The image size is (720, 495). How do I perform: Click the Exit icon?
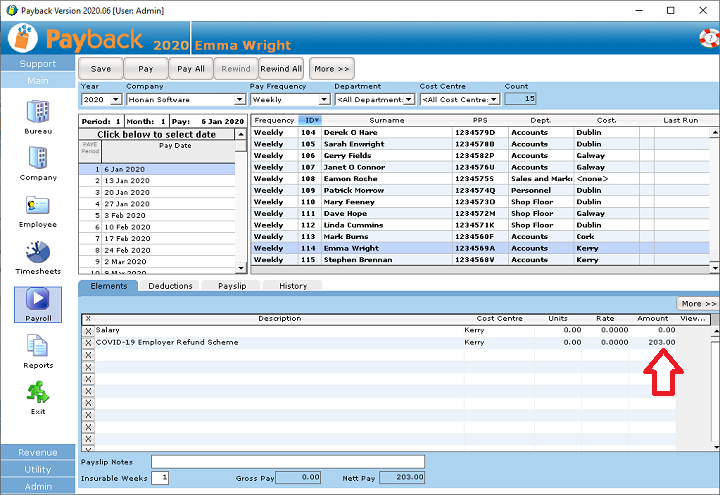point(37,392)
